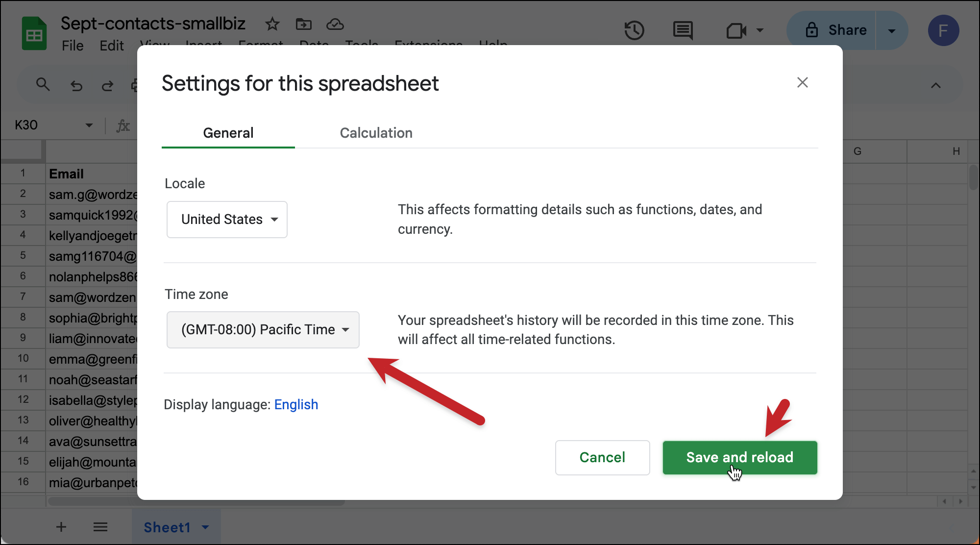The image size is (980, 545).
Task: Show all comments icon
Action: coord(683,30)
